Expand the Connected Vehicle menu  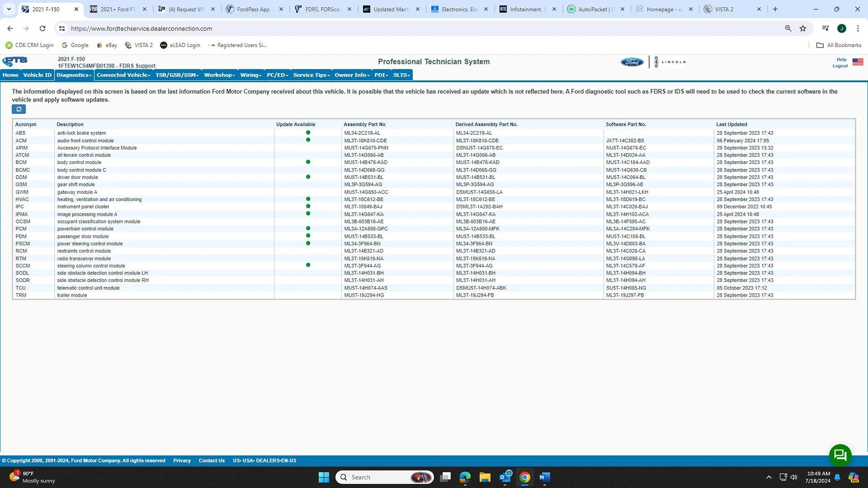[x=123, y=75]
